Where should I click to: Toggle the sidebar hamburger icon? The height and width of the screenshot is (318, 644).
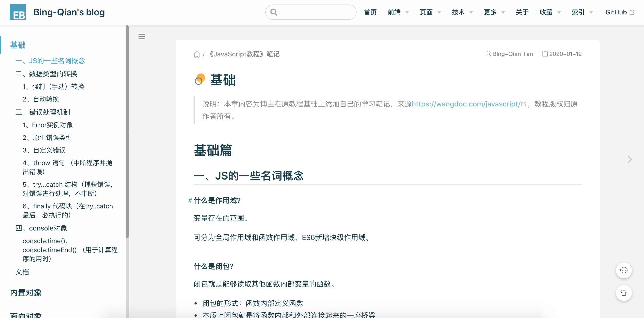coord(142,37)
